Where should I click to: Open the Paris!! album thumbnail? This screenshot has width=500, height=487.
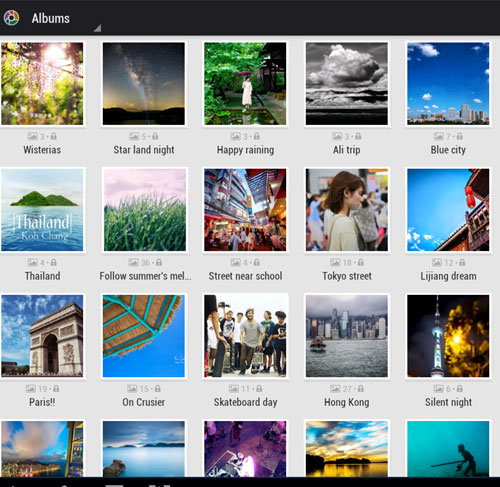[42, 336]
